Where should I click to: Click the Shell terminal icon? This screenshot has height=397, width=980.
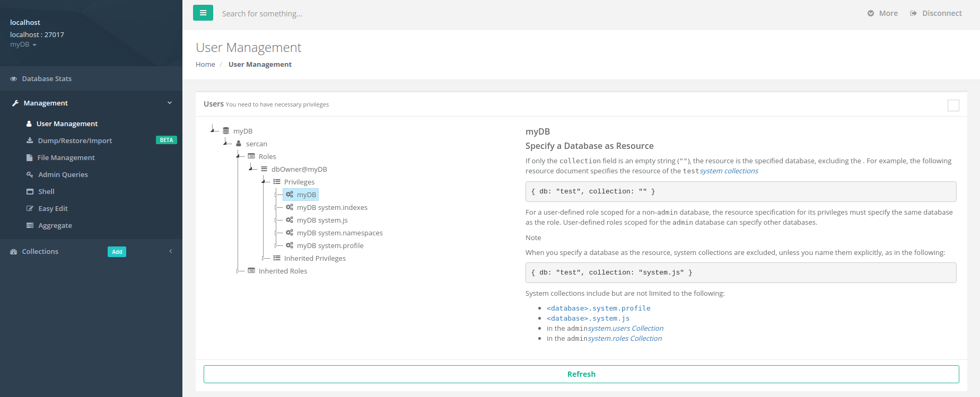tap(30, 192)
